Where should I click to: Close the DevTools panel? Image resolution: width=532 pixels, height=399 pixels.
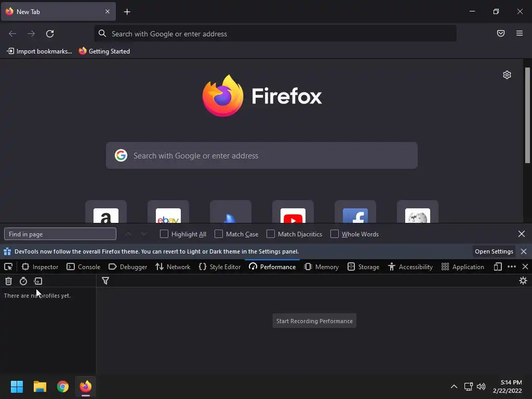(x=525, y=267)
